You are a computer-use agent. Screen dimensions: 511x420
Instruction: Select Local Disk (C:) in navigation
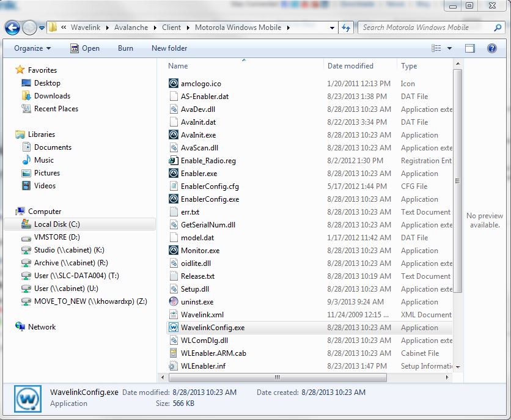(x=57, y=224)
